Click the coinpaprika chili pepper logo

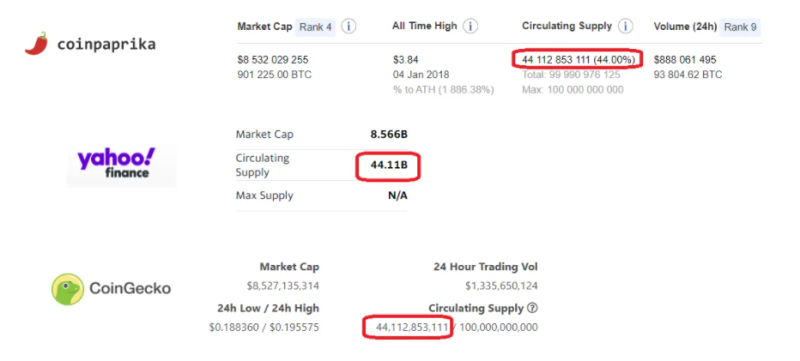tap(36, 43)
